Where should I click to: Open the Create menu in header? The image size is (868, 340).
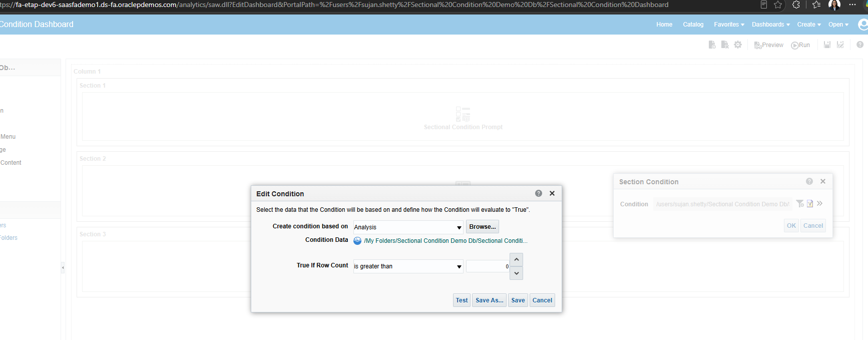[809, 25]
